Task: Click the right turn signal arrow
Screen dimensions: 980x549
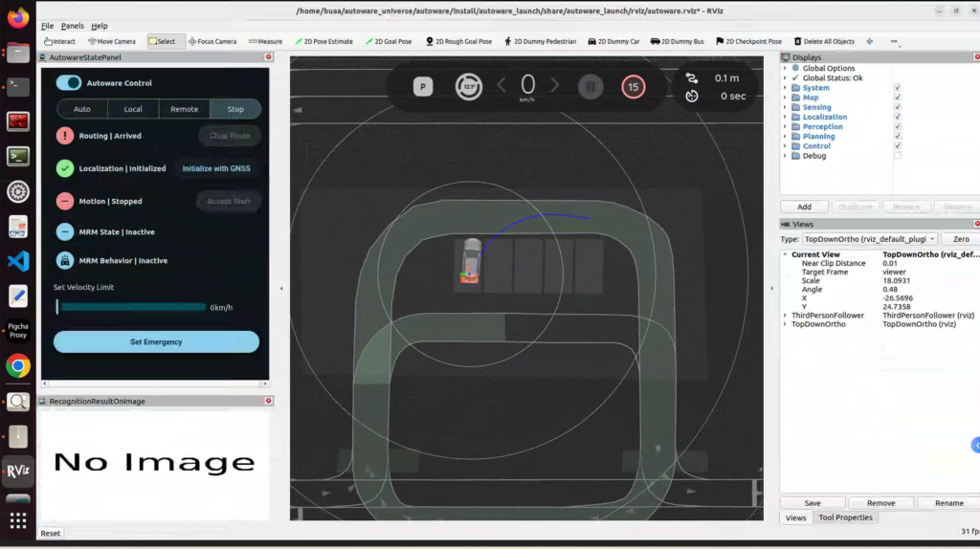Action: pos(554,84)
